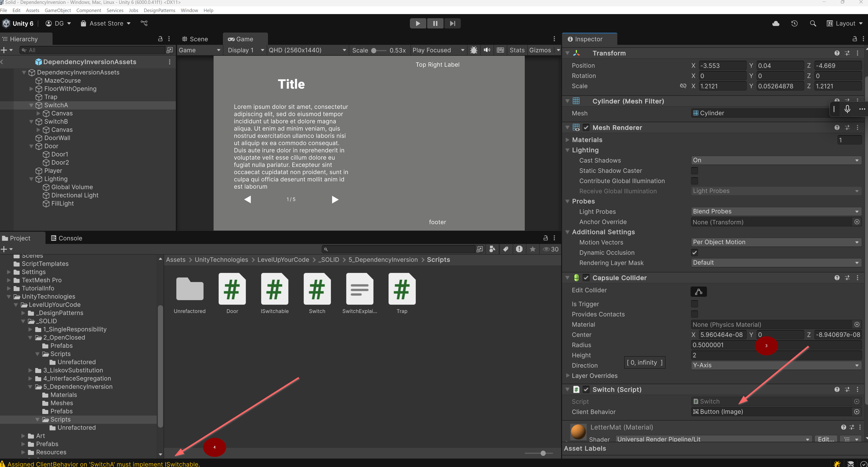Enable the Is Trigger checkbox

pos(694,304)
